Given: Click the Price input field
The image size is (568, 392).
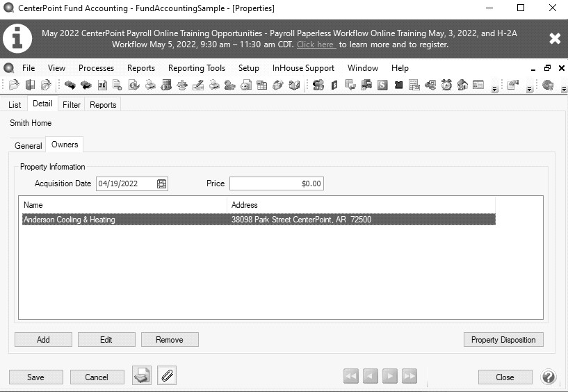Looking at the screenshot, I should [277, 183].
